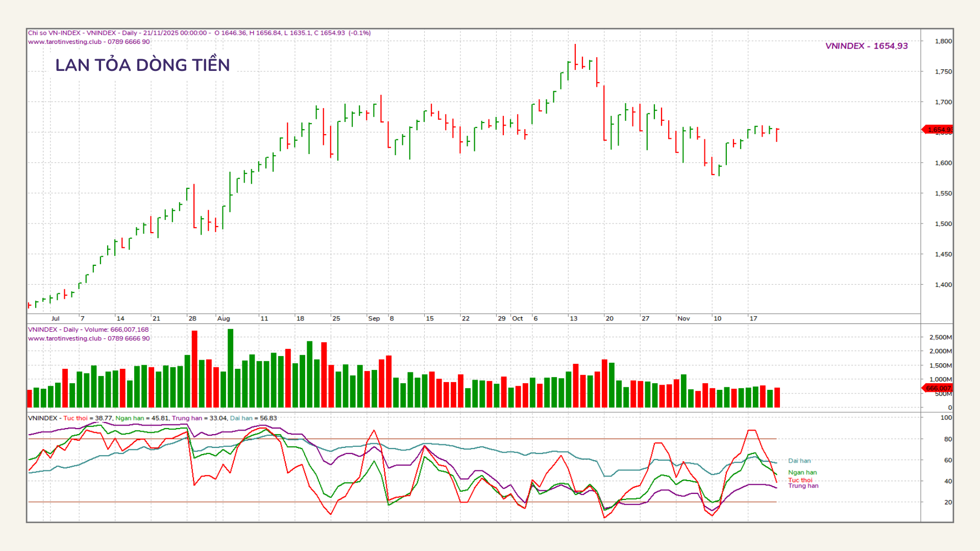Click the last red volume bar
The image size is (980, 551).
(777, 397)
